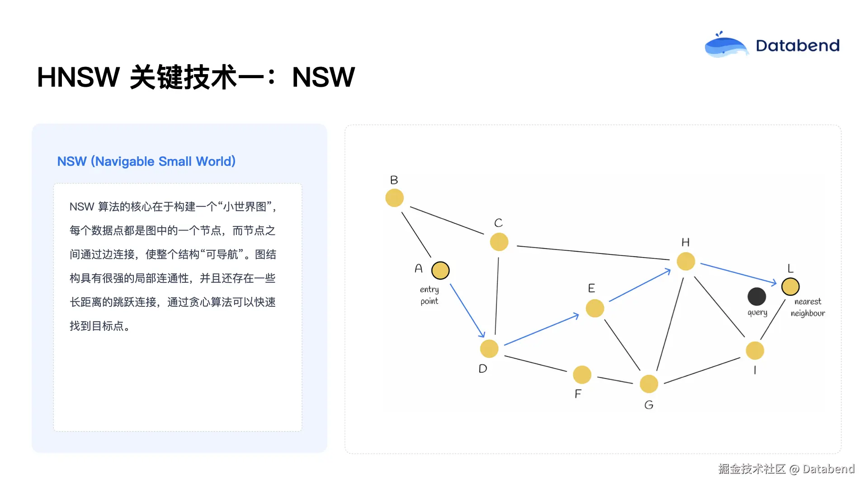Click the 掘金技术社区 @ Databend watermark
The image size is (868, 488).
click(x=786, y=469)
